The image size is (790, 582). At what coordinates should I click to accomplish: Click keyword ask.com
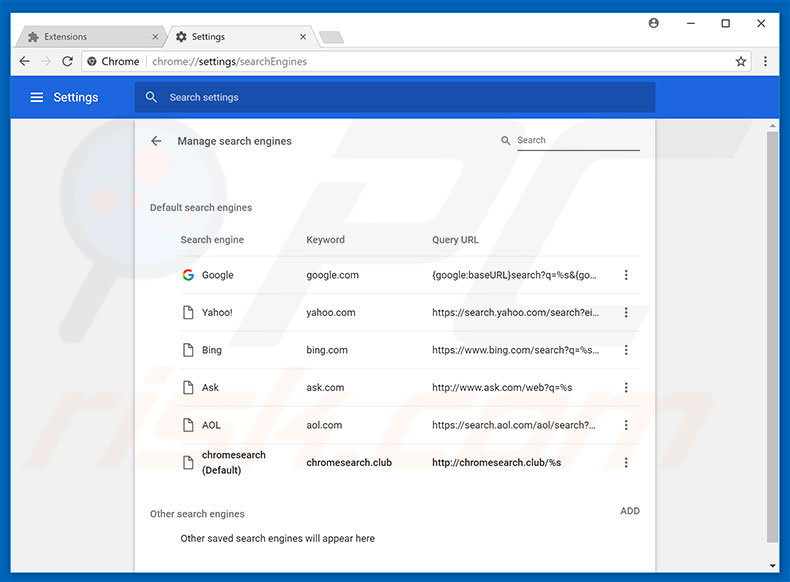[x=325, y=387]
